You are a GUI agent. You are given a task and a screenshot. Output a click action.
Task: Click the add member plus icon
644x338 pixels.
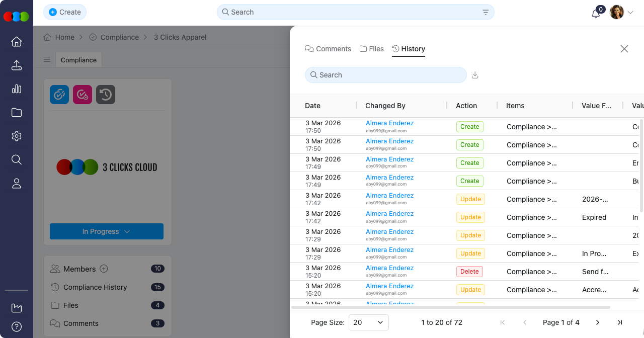(104, 269)
